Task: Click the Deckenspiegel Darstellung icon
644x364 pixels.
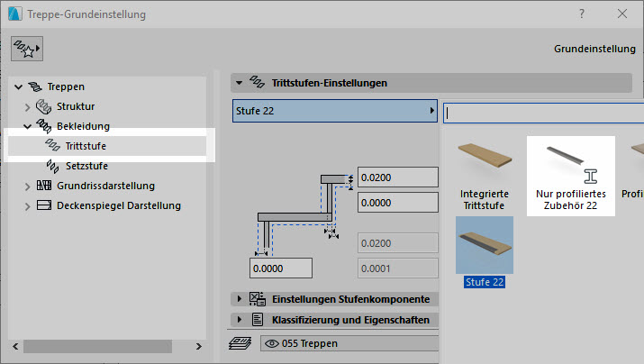Action: pos(44,205)
